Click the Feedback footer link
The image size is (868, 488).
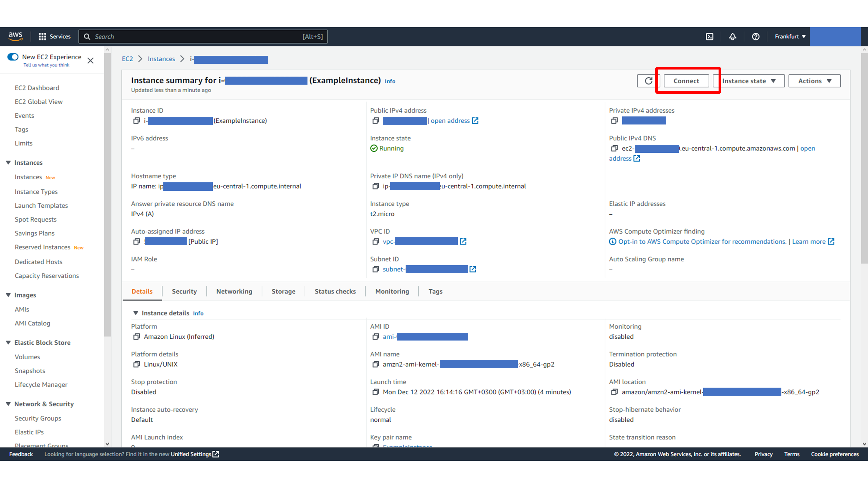click(x=21, y=454)
